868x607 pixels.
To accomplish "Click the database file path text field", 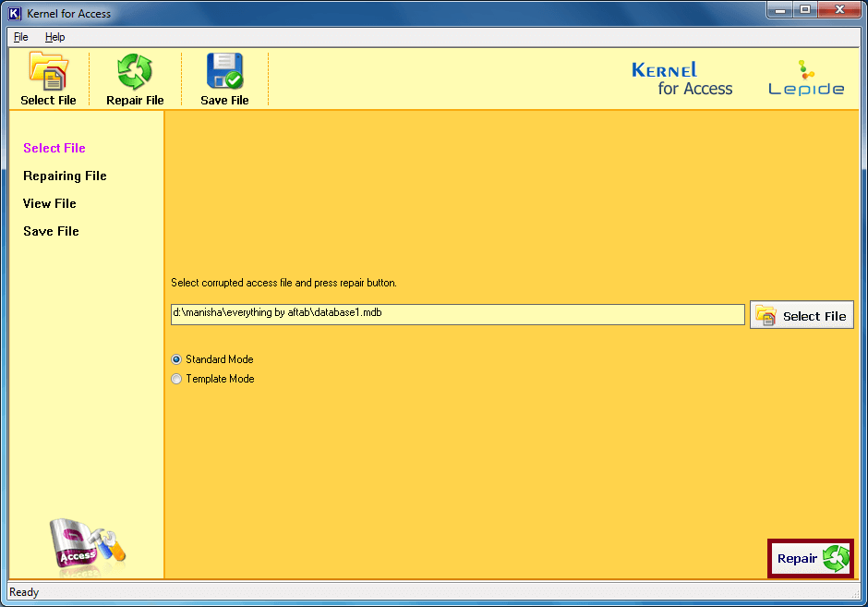I will [x=457, y=314].
